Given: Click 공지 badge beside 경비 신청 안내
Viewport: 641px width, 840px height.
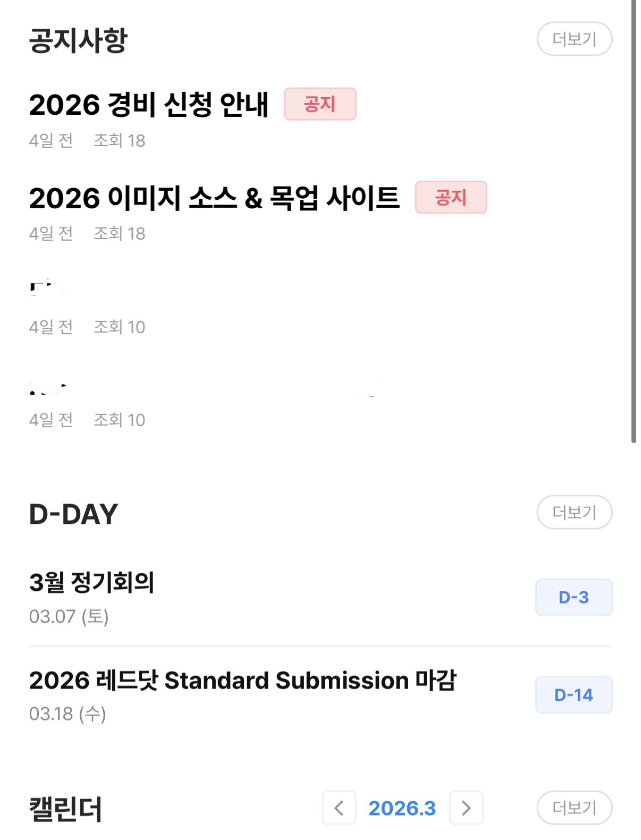Looking at the screenshot, I should tap(320, 104).
